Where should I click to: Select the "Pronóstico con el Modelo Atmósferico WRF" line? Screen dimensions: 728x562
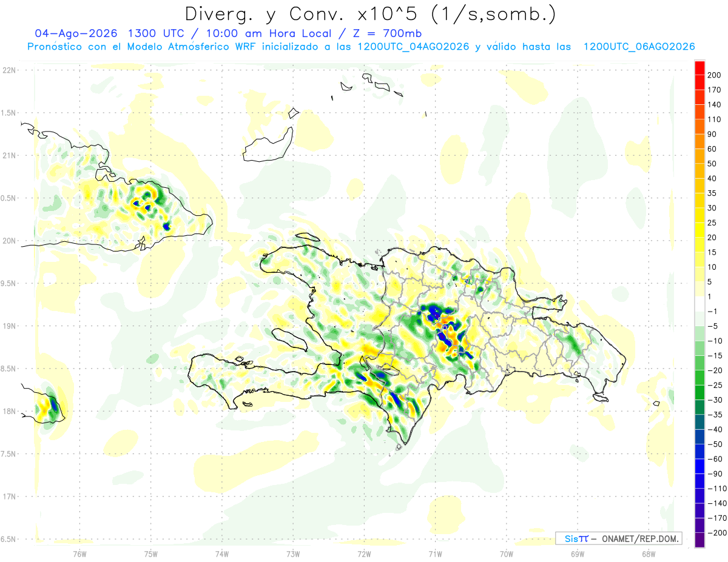143,47
